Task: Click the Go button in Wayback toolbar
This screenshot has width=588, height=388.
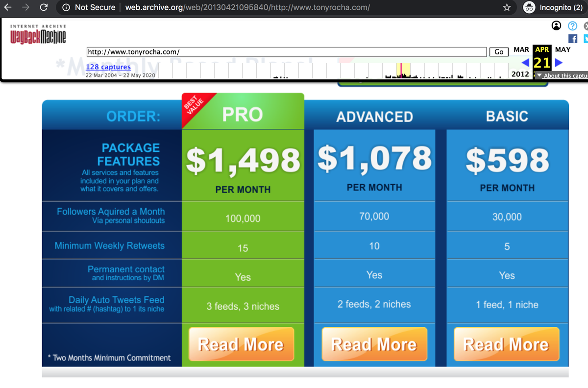Action: pyautogui.click(x=499, y=52)
